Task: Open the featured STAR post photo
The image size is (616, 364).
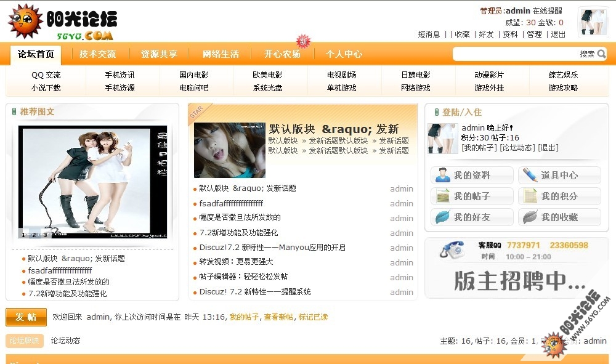Action: [230, 150]
